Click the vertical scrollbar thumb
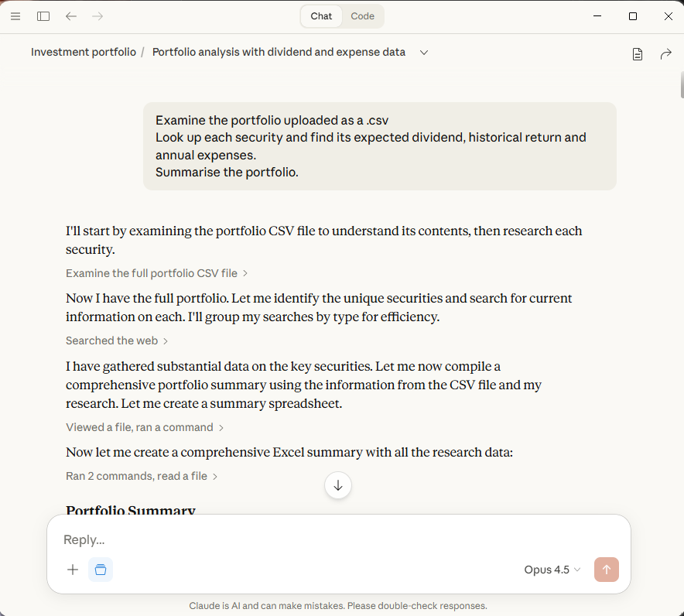This screenshot has width=684, height=616. coord(681,81)
